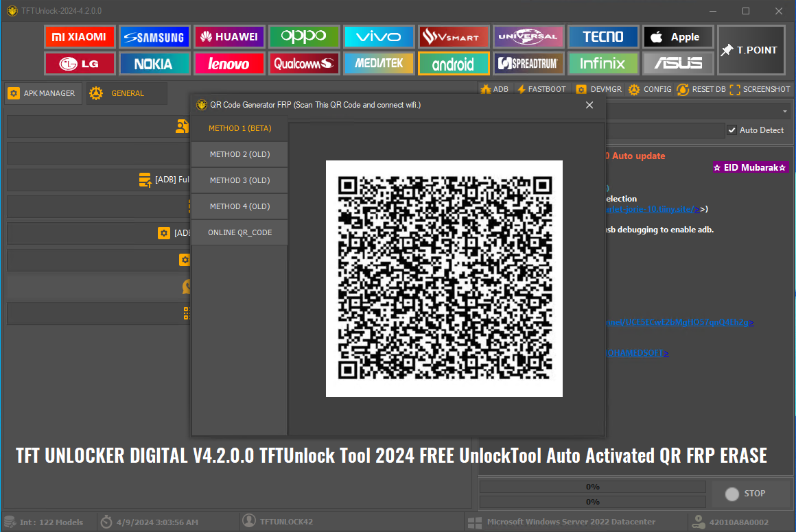Select the Apple brand button
Screen dimensions: 796x532
pos(678,37)
